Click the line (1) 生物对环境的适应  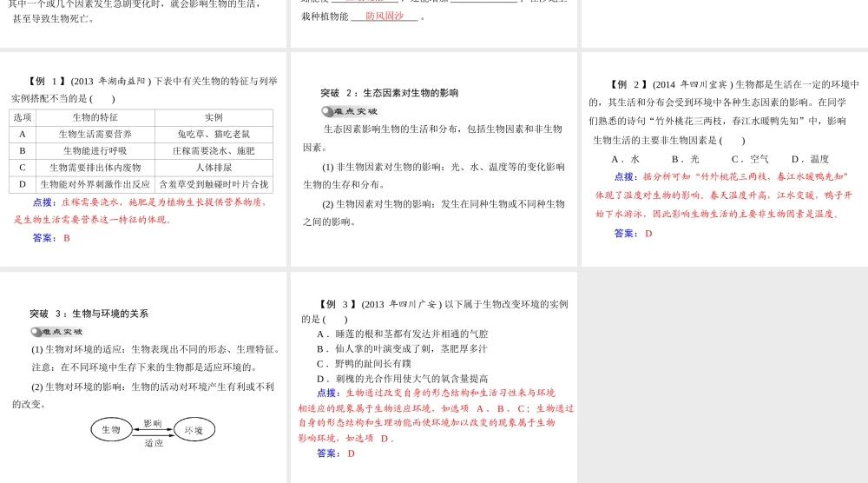(155, 349)
